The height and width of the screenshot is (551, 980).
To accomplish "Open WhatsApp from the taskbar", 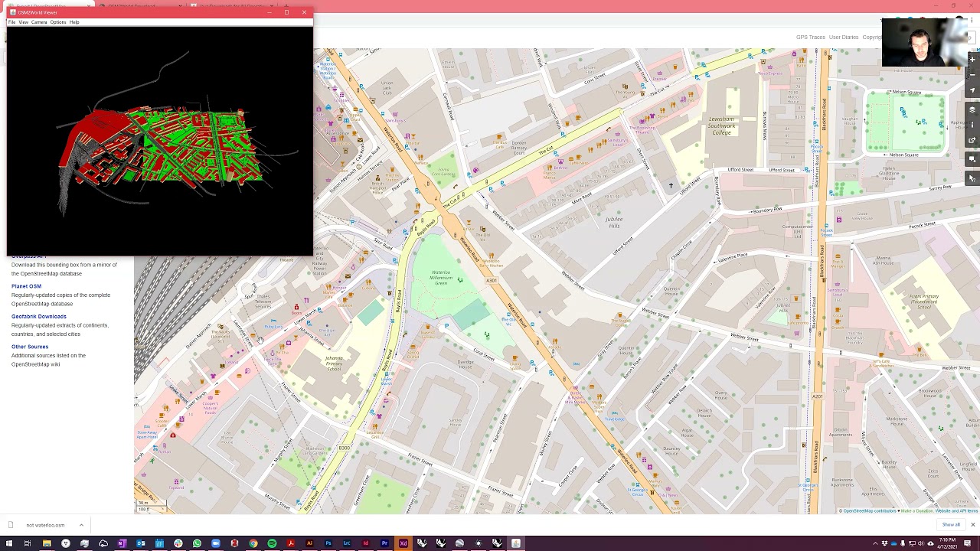I will [x=197, y=543].
